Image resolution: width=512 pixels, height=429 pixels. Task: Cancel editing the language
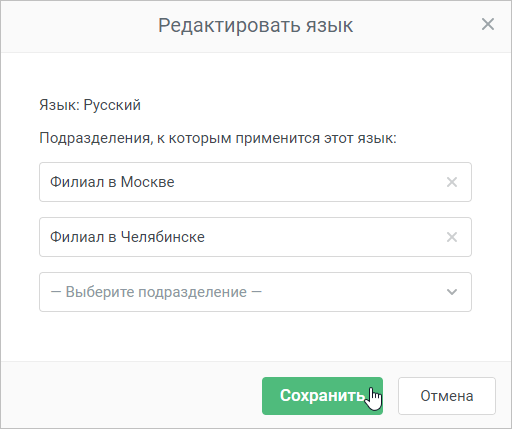447,396
